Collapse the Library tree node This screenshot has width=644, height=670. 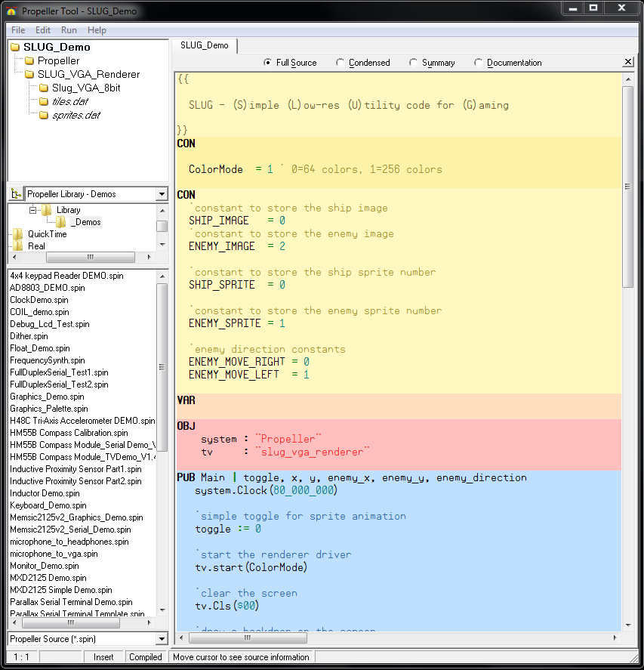33,210
